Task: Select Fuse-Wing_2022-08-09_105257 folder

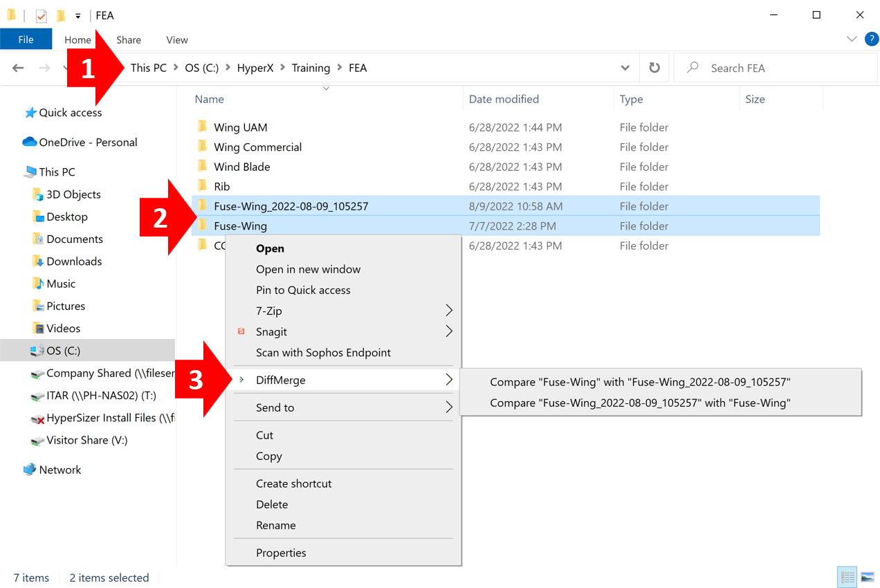Action: [x=505, y=206]
